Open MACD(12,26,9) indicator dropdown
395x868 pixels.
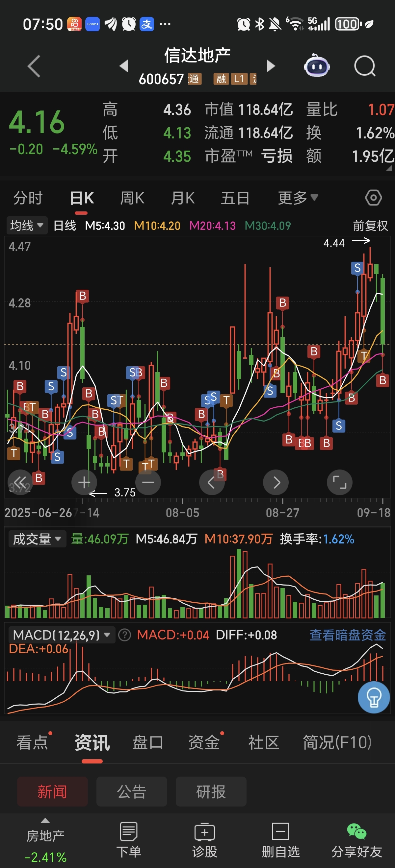[x=62, y=635]
